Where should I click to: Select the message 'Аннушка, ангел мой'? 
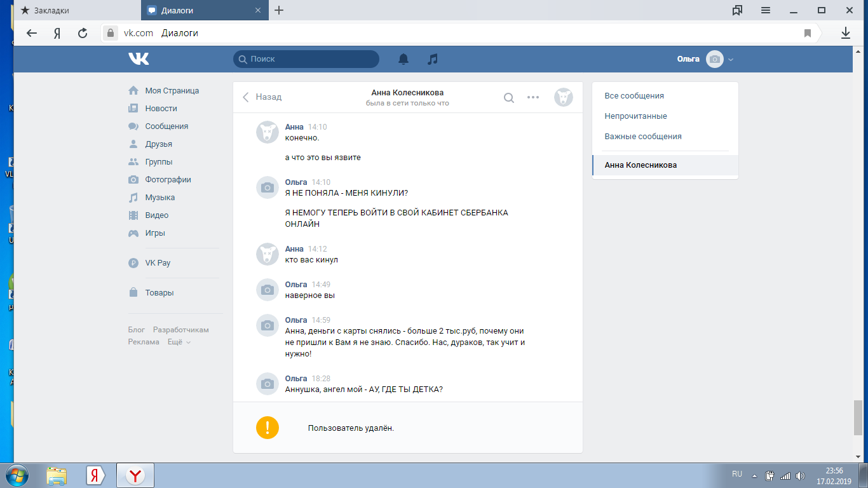(364, 390)
